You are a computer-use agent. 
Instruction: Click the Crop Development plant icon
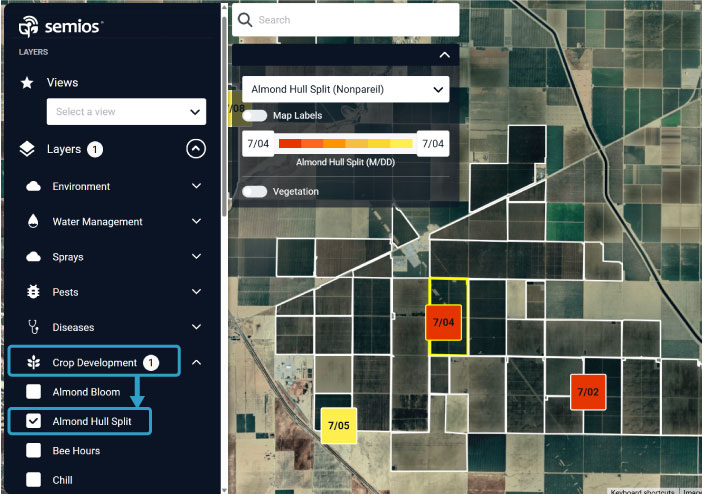[x=34, y=362]
